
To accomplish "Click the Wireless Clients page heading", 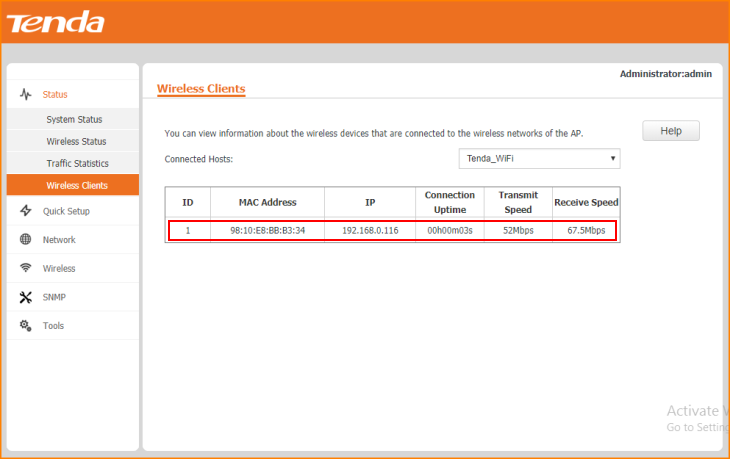I will pos(201,89).
